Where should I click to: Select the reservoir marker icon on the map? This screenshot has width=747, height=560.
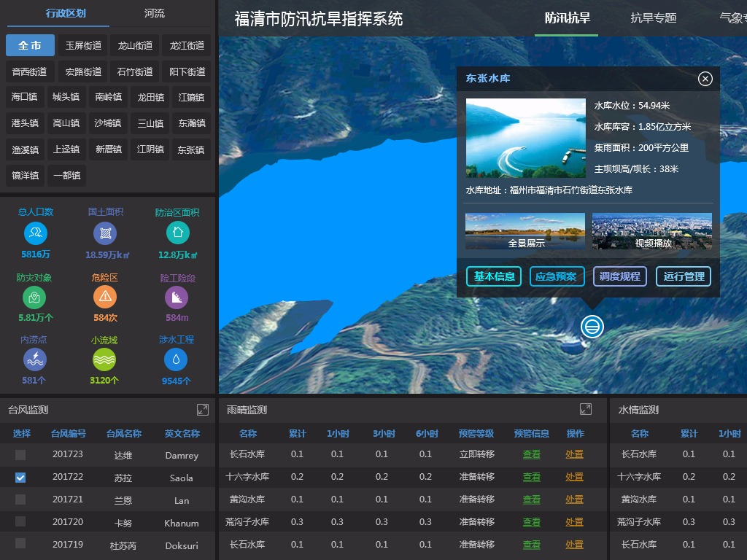pyautogui.click(x=591, y=327)
